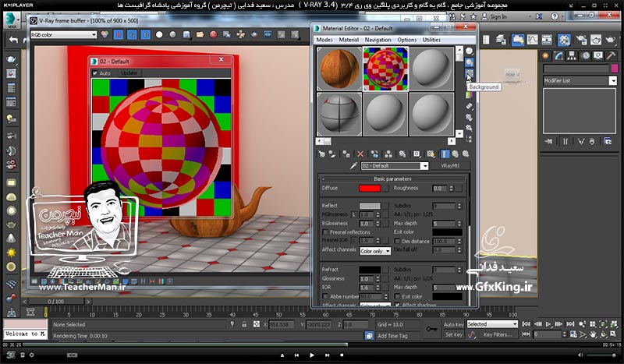Image resolution: width=624 pixels, height=364 pixels.
Task: Switch frame buffer to monochromatic gray circle
Action: pyautogui.click(x=172, y=35)
